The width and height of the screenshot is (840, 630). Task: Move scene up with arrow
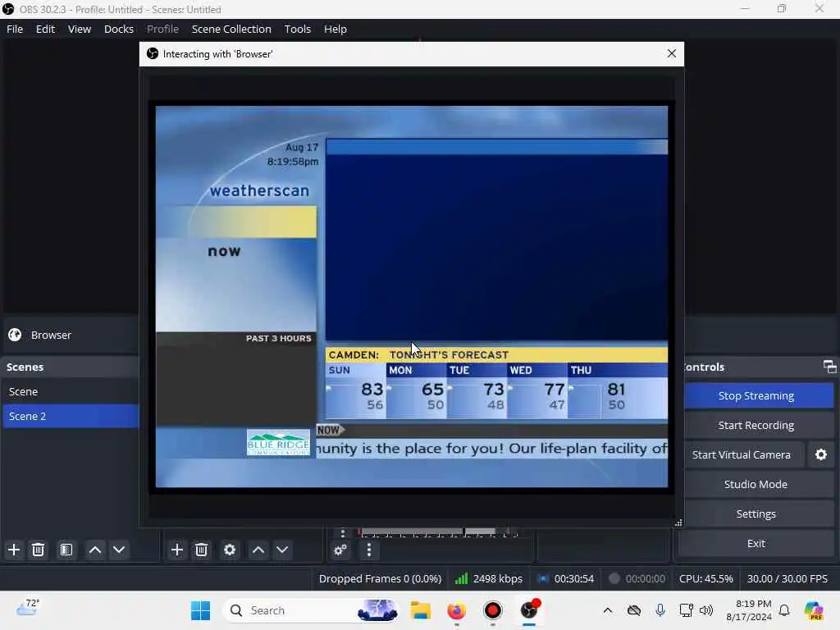point(95,550)
